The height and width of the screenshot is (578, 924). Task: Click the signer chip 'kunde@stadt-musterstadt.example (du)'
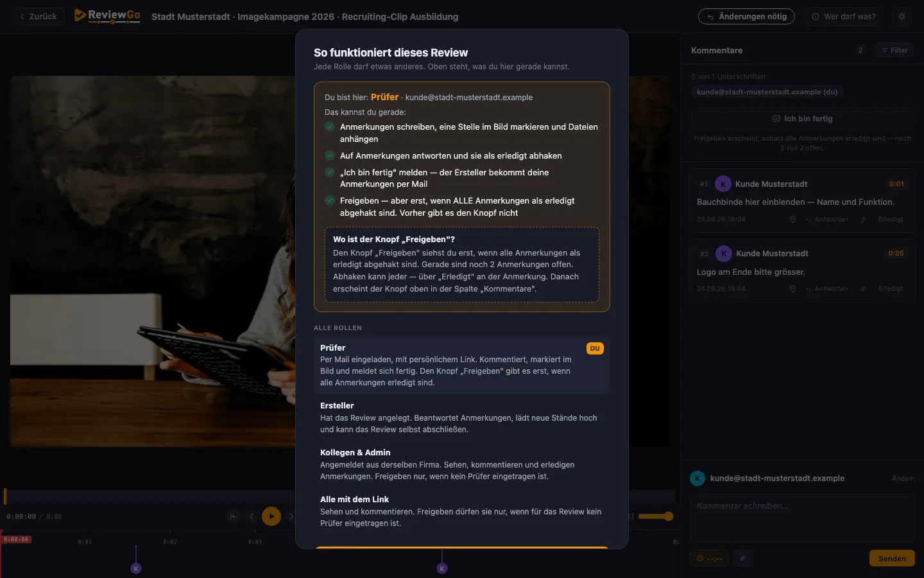coord(767,92)
